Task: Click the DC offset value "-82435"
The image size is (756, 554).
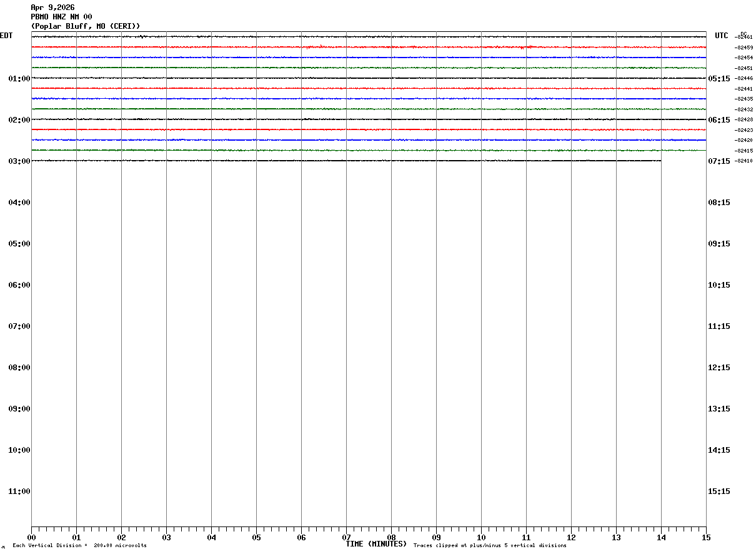Action: [x=744, y=99]
